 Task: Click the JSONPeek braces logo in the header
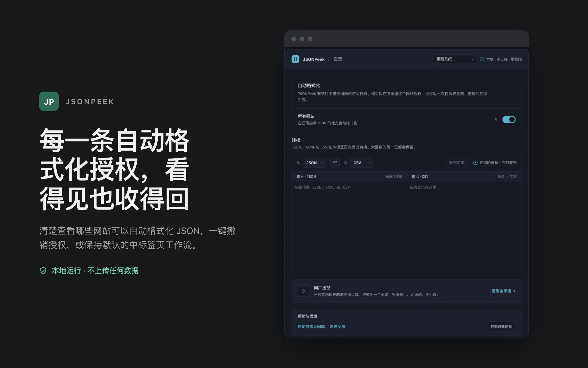click(x=295, y=59)
